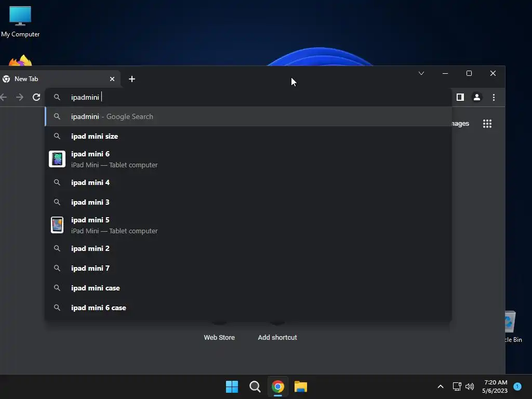Screen dimensions: 532x399
Task: Click the back navigation arrow
Action: pyautogui.click(x=4, y=97)
